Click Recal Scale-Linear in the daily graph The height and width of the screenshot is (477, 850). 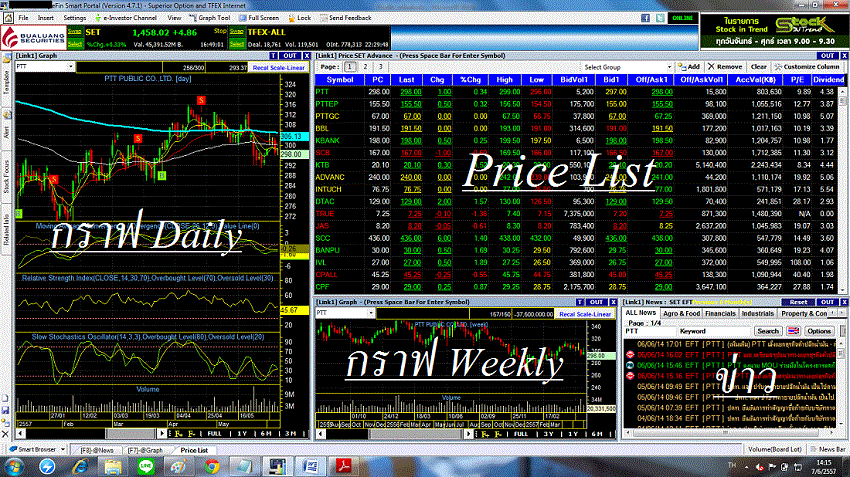(x=279, y=68)
